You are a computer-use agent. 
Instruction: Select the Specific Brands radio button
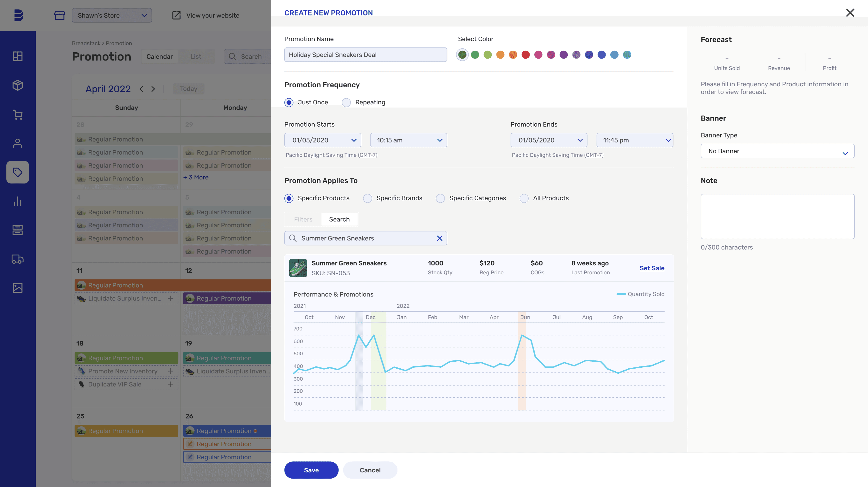pyautogui.click(x=368, y=198)
